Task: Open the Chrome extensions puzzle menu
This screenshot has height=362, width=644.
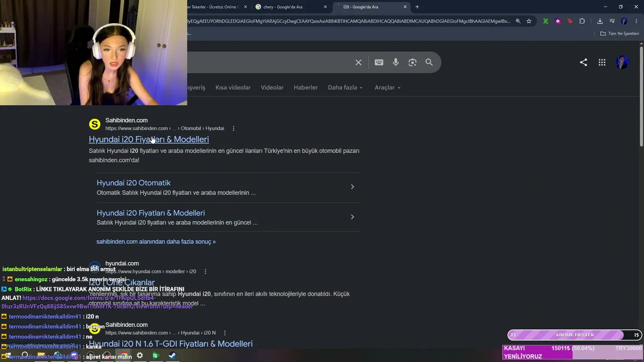Action: (x=582, y=21)
